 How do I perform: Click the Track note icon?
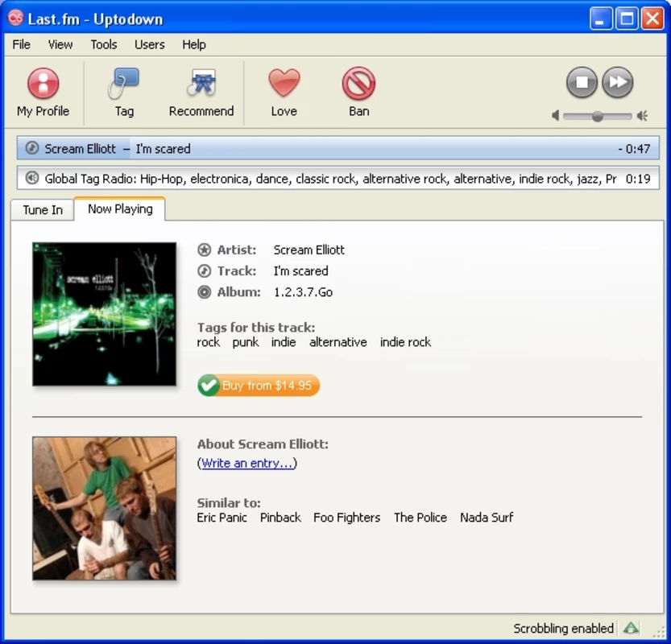pos(204,270)
